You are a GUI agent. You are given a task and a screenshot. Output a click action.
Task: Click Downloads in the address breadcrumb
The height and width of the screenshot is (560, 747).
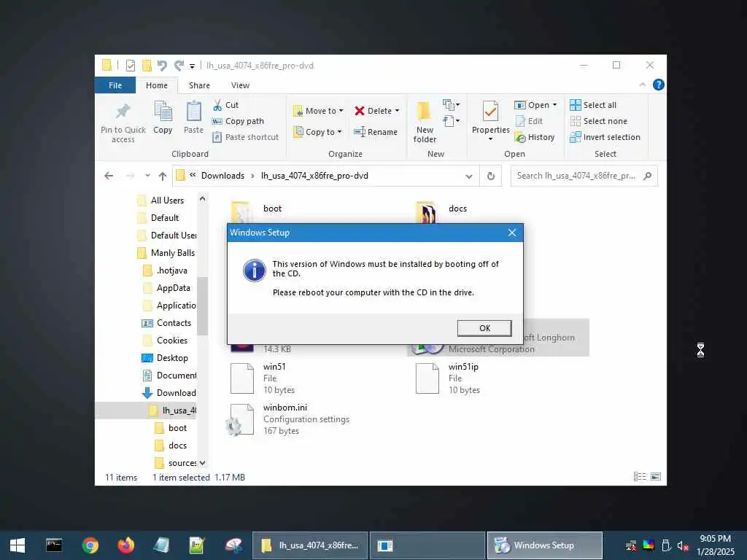222,176
